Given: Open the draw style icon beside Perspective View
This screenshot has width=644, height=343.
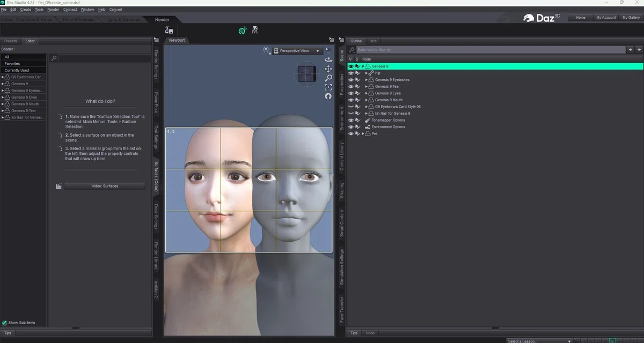Looking at the screenshot, I should click(267, 50).
